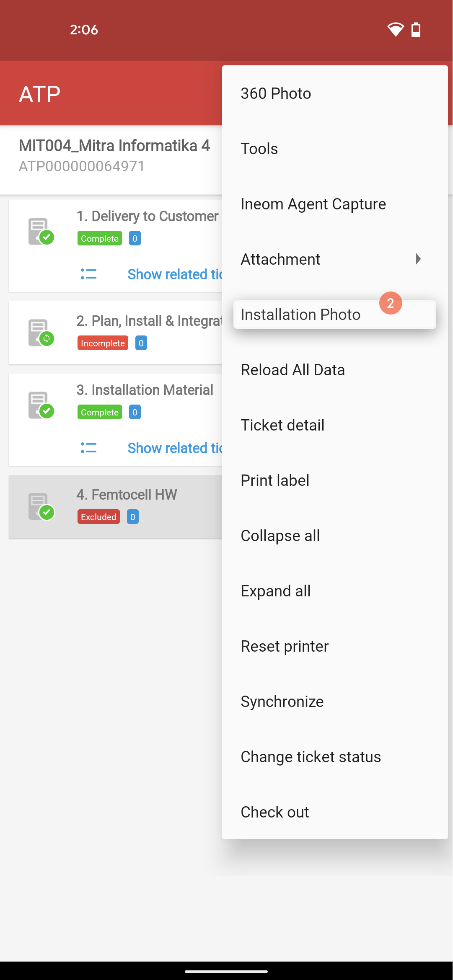Show related tickets for Installation Material
The image size is (453, 980).
click(175, 448)
